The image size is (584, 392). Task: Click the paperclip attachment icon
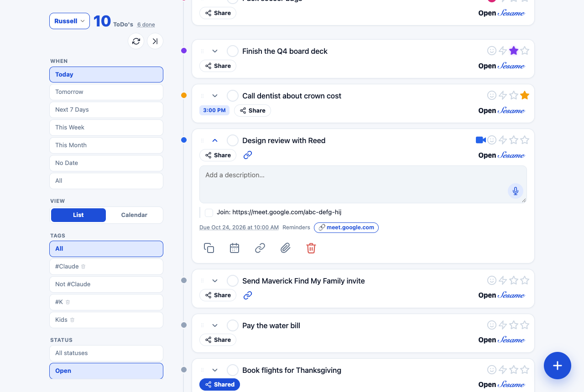[x=286, y=248]
